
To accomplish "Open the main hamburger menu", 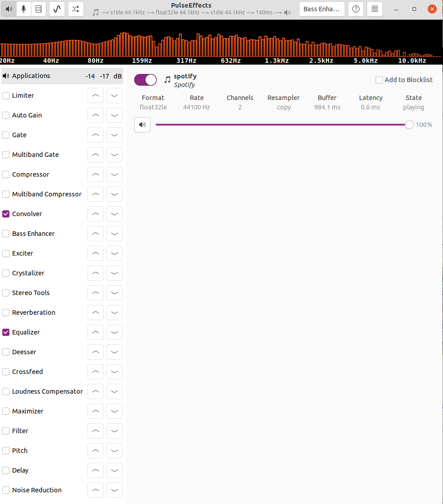I will click(x=374, y=9).
